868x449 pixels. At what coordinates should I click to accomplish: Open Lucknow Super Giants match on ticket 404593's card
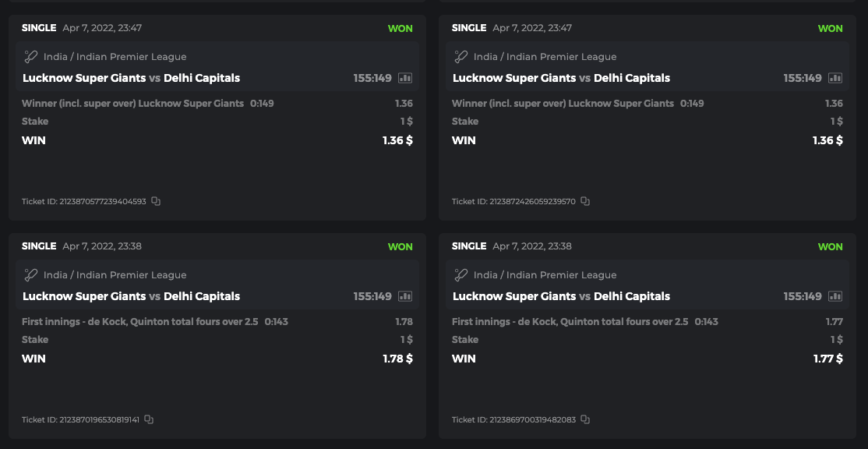84,78
